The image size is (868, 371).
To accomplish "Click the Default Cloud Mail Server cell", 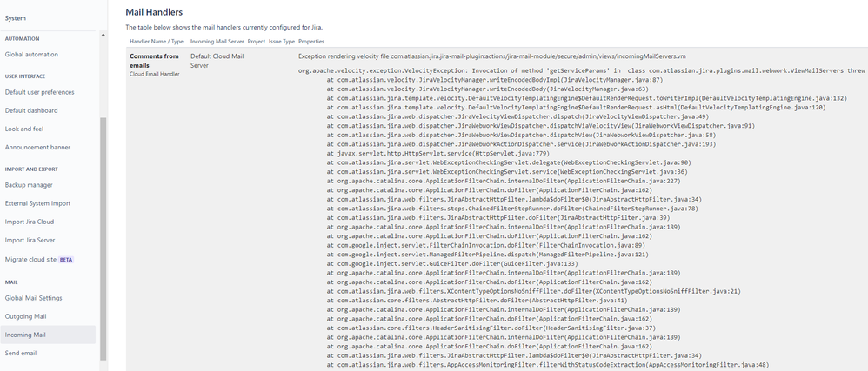I will coord(217,61).
